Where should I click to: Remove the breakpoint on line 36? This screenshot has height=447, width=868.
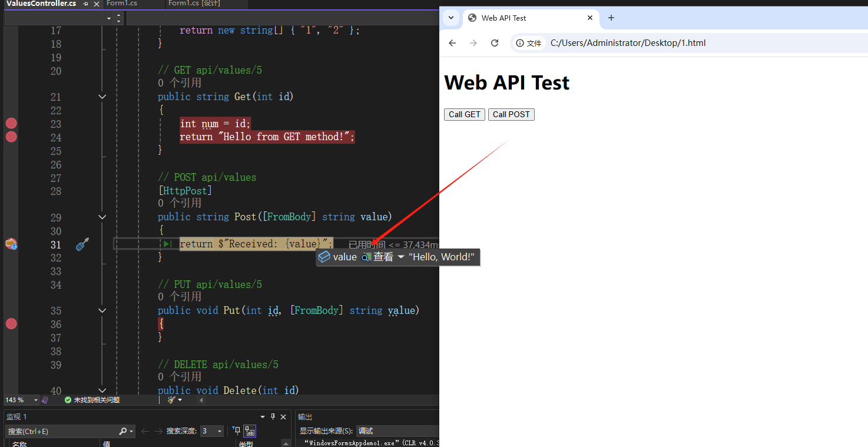11,323
